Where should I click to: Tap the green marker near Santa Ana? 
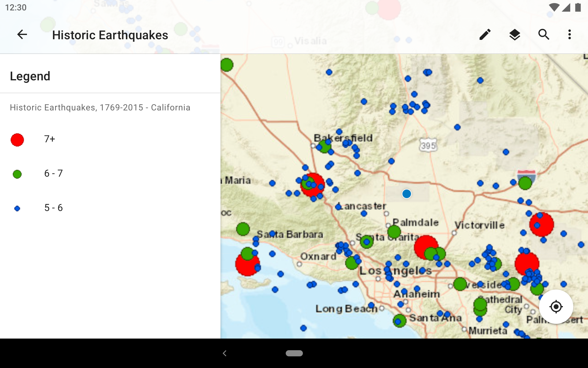(x=399, y=321)
